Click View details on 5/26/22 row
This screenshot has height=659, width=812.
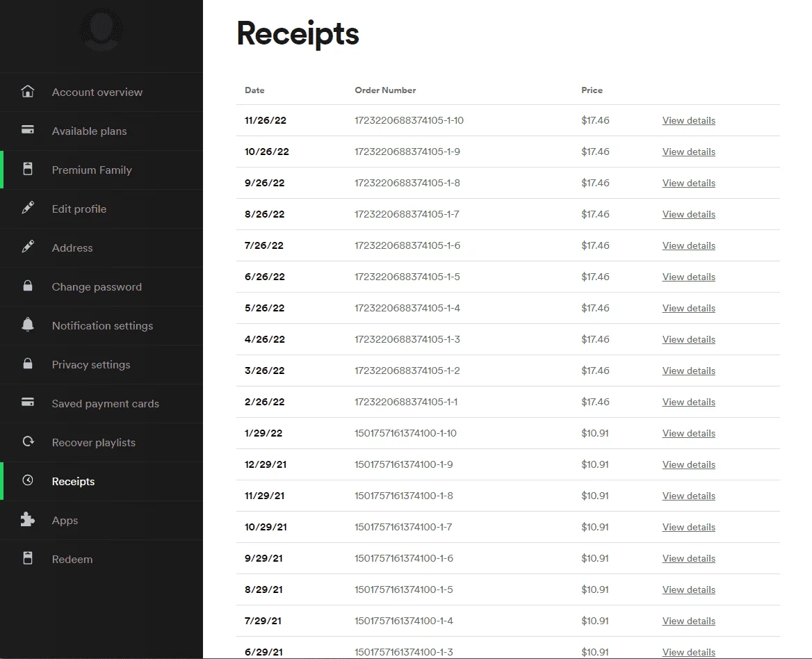coord(688,308)
